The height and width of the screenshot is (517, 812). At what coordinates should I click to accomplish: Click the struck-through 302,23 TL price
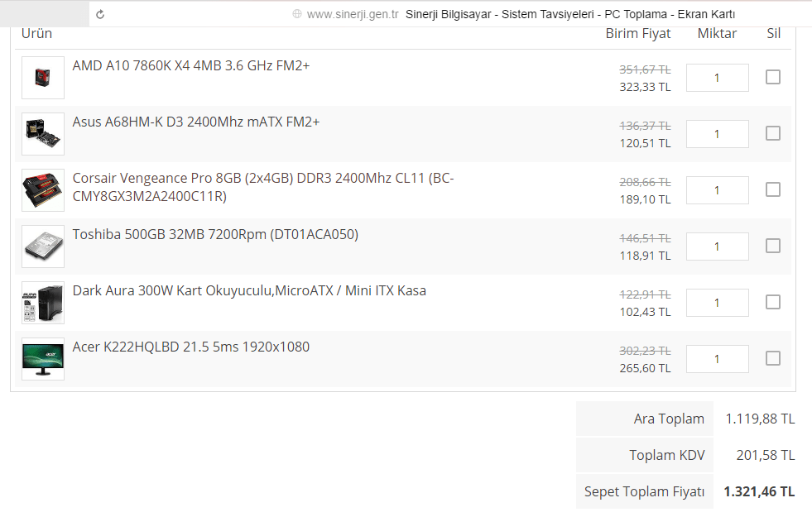tap(646, 351)
